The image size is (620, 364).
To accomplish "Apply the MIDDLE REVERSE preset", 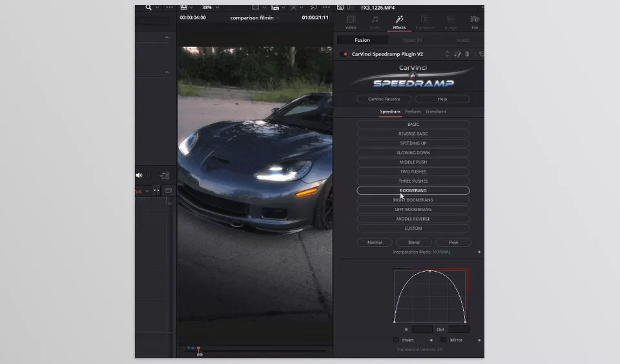I will [413, 219].
